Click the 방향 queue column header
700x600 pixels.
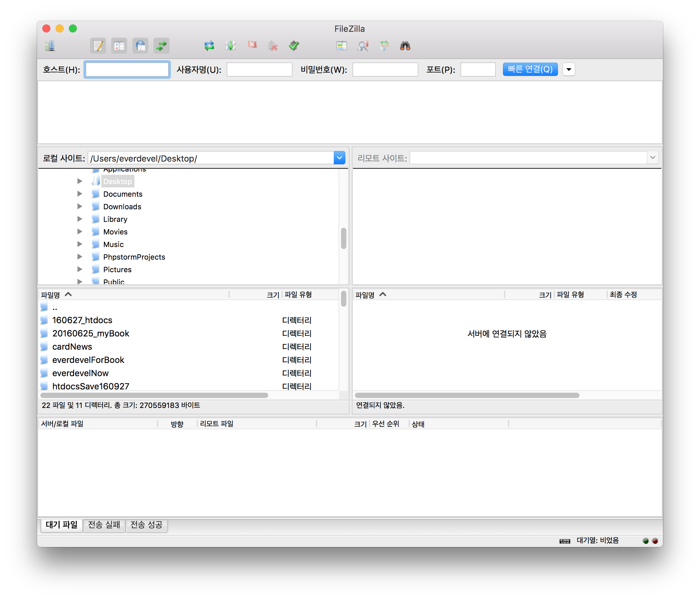coord(177,424)
